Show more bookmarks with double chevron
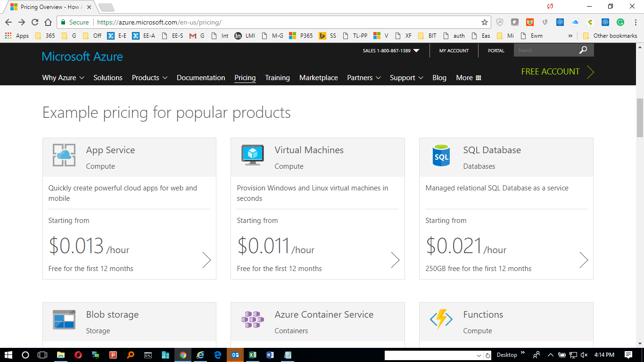This screenshot has width=644, height=362. (x=570, y=36)
